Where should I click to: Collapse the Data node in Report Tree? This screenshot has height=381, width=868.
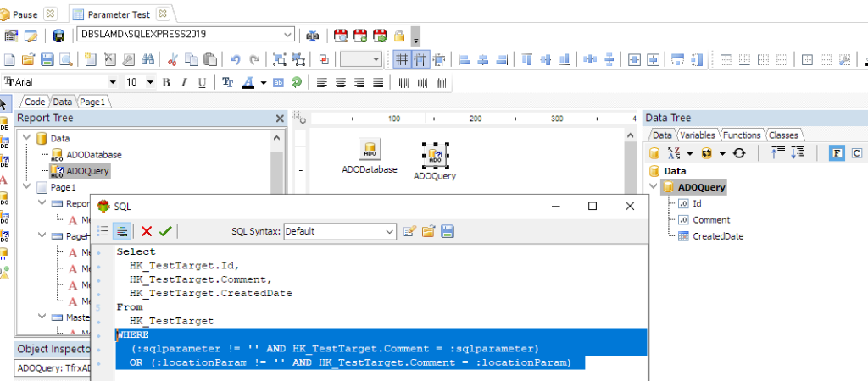coord(26,138)
